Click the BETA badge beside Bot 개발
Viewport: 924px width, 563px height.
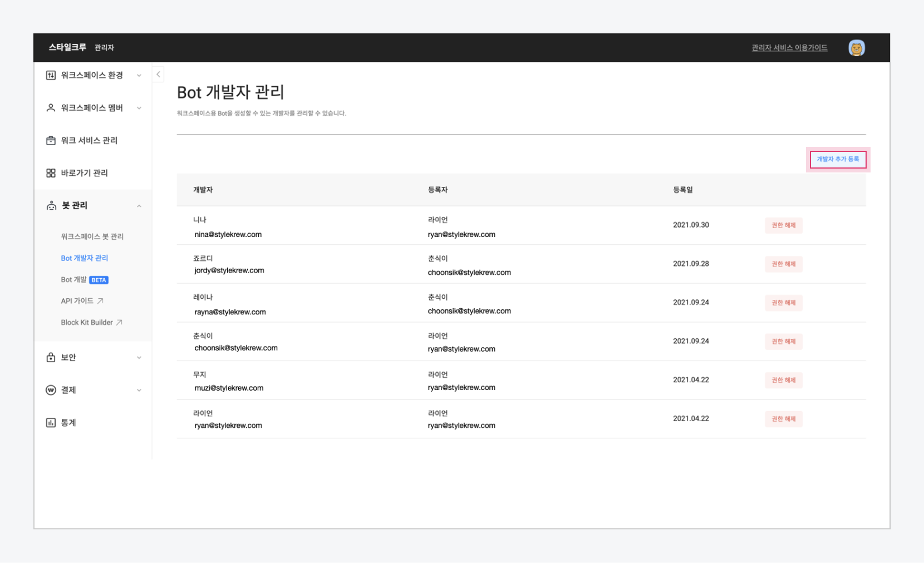[x=99, y=280]
